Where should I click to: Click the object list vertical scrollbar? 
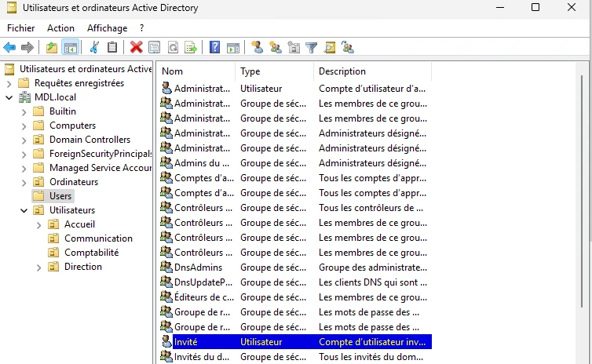pyautogui.click(x=582, y=192)
